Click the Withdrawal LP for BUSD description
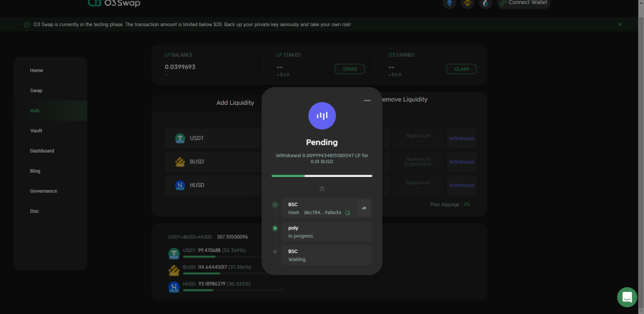Screen dimensions: 644x314 click(x=322, y=159)
